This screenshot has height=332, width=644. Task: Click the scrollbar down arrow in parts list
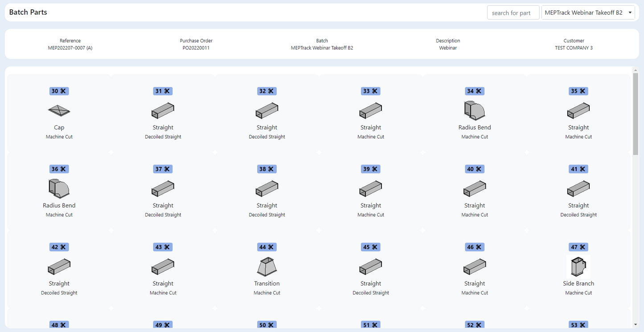pos(636,325)
